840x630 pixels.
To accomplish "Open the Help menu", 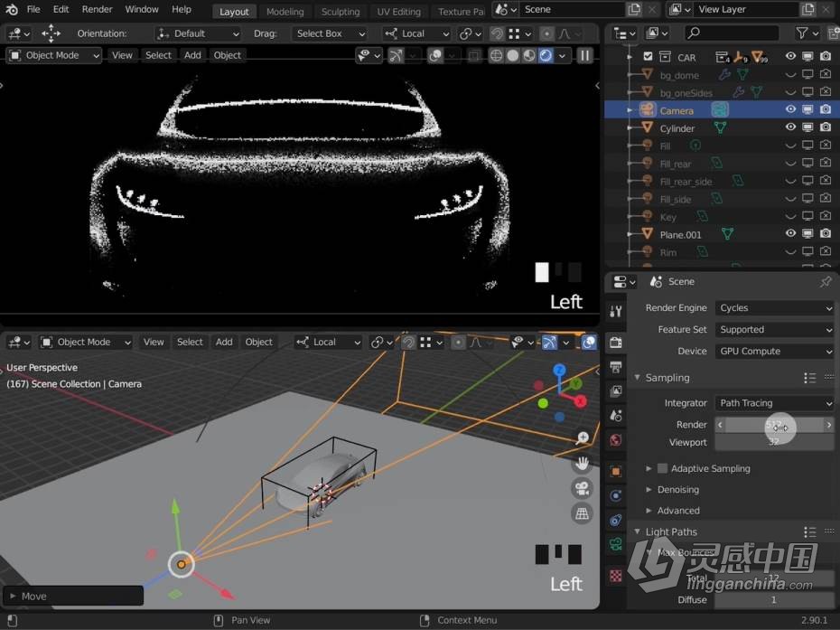I will (x=182, y=9).
